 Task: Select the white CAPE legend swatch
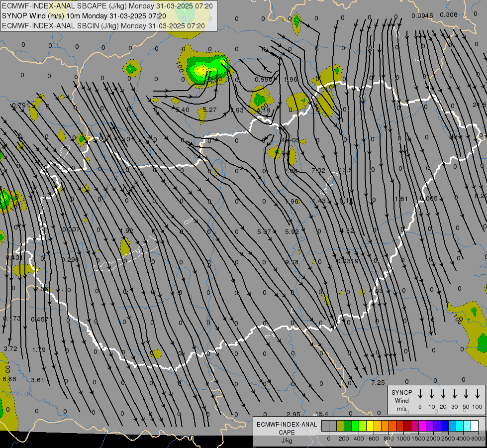[x=475, y=426]
